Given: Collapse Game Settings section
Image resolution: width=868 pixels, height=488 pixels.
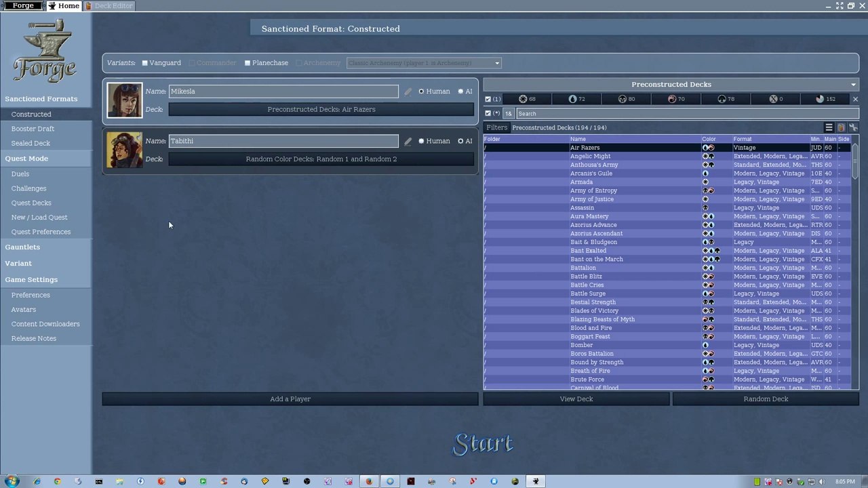Looking at the screenshot, I should pos(31,280).
